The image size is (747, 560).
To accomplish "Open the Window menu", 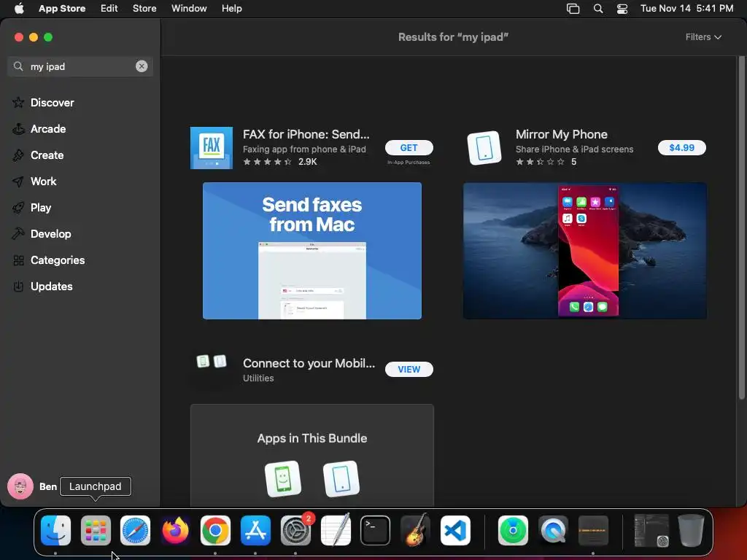I will pyautogui.click(x=189, y=8).
